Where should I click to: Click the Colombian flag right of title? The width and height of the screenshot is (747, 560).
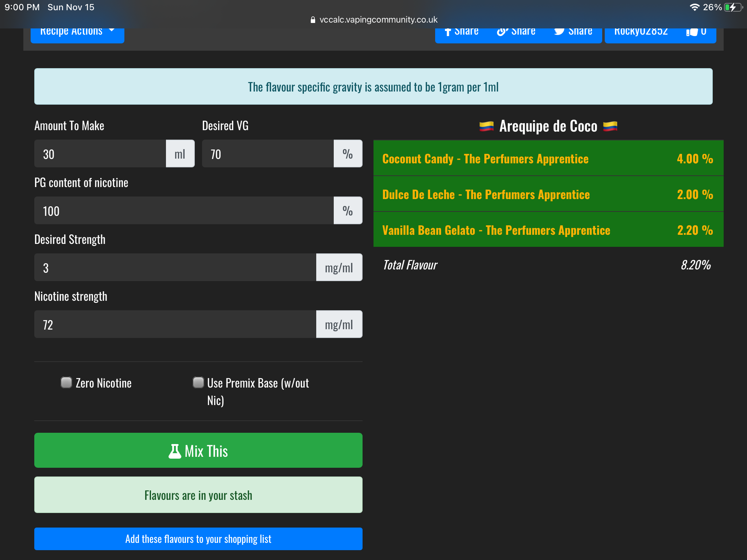[x=610, y=127]
